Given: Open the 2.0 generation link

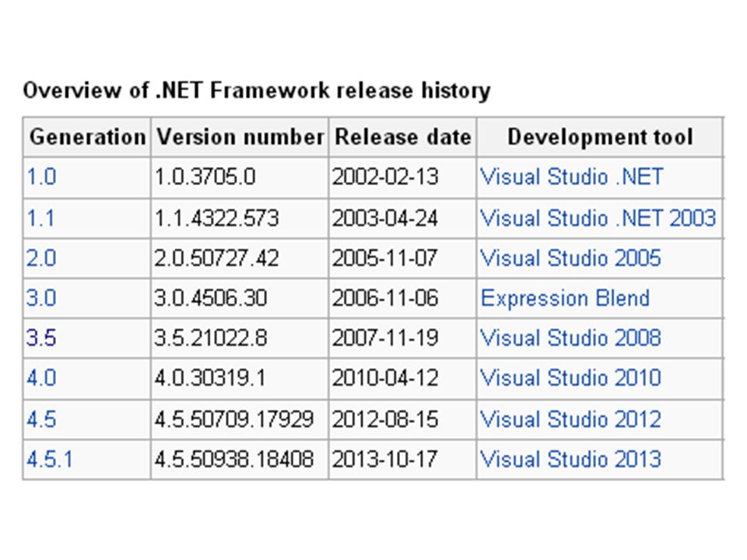Looking at the screenshot, I should pyautogui.click(x=41, y=258).
